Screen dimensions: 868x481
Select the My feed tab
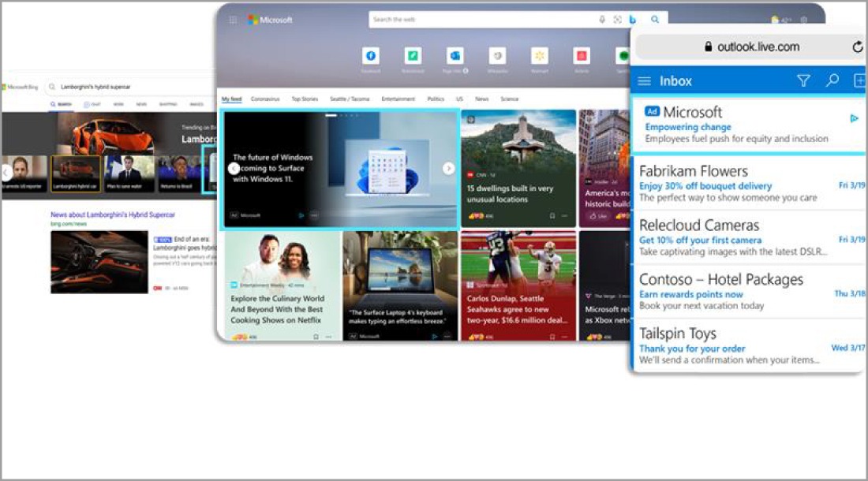(x=232, y=99)
